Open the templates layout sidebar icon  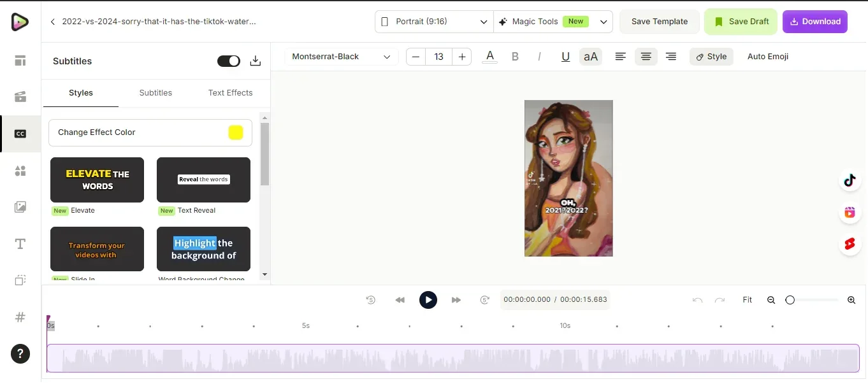[20, 61]
